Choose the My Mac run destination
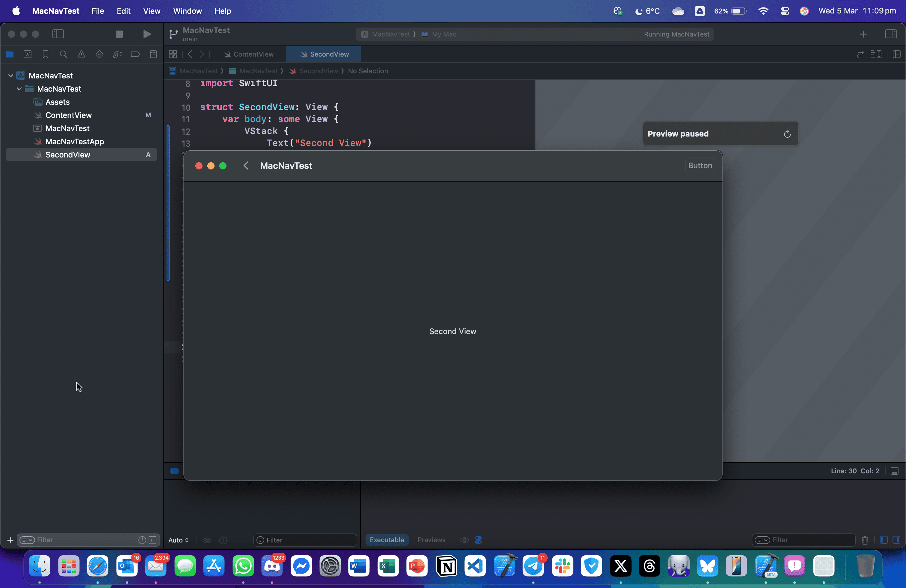 pos(439,34)
